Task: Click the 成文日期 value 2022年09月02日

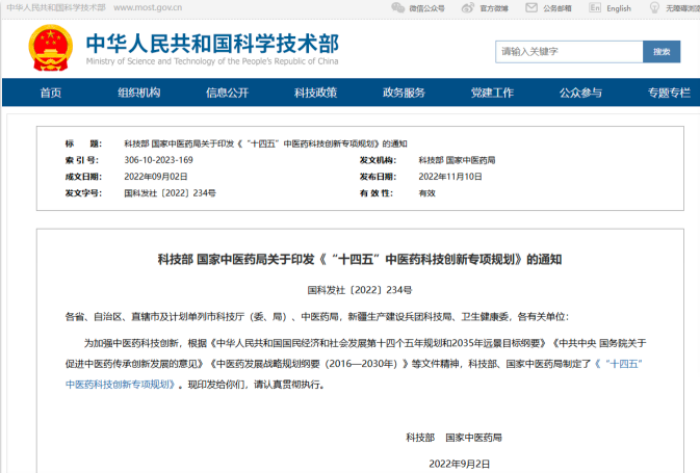Action: [x=156, y=177]
